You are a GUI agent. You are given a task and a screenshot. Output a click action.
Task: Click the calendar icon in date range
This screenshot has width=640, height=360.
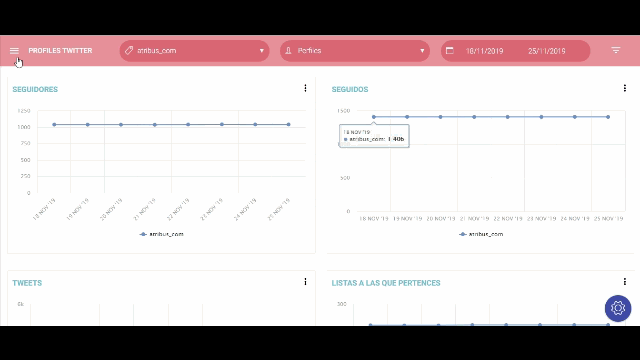click(x=449, y=51)
